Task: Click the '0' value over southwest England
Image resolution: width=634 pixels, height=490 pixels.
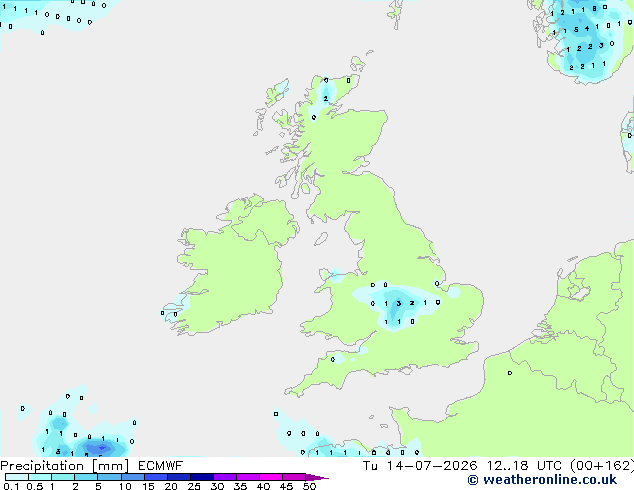Action: [332, 359]
